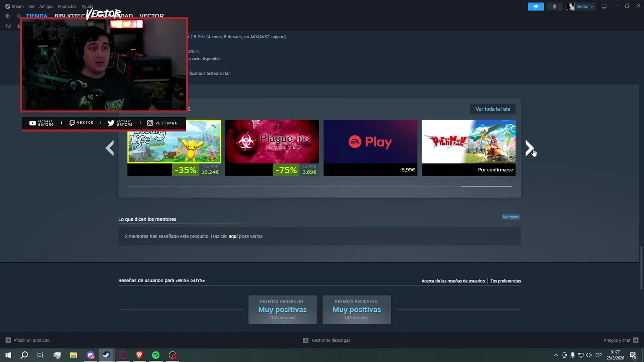
Task: Open the Productos menu
Action: [x=67, y=6]
